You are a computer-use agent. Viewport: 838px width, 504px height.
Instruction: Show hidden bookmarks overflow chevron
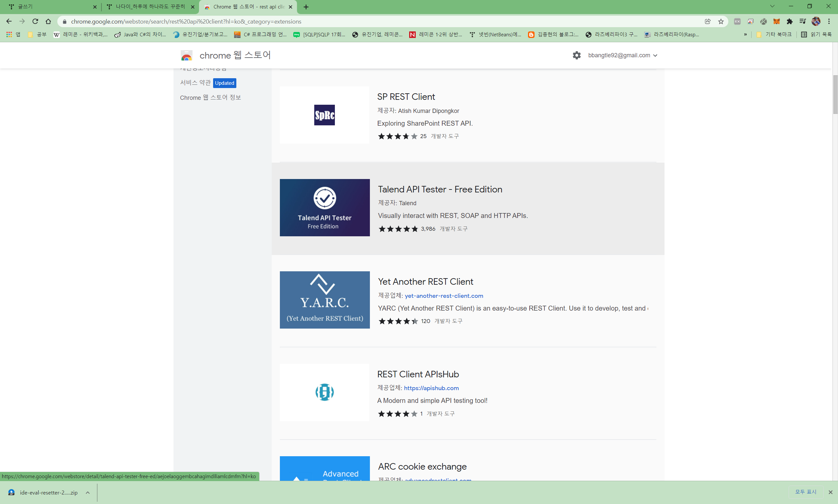point(745,34)
